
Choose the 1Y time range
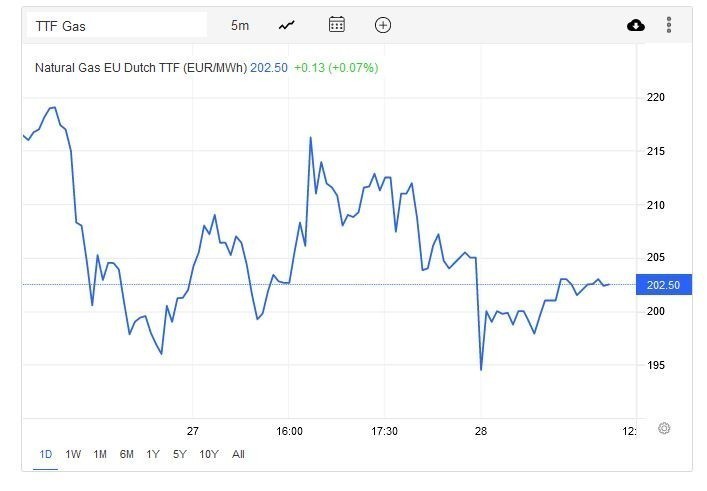(153, 454)
